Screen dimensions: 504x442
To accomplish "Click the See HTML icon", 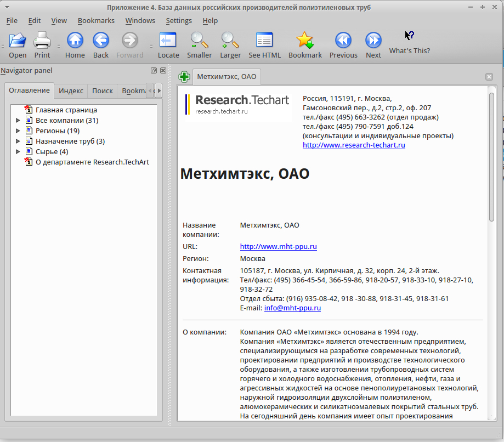I will tap(264, 40).
